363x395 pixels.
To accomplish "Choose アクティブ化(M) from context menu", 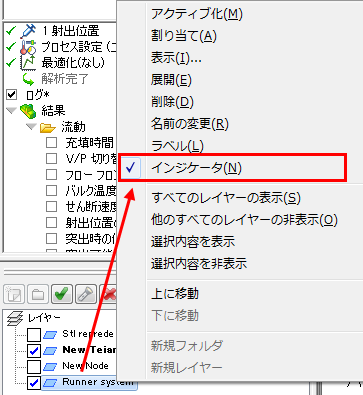I will 197,14.
